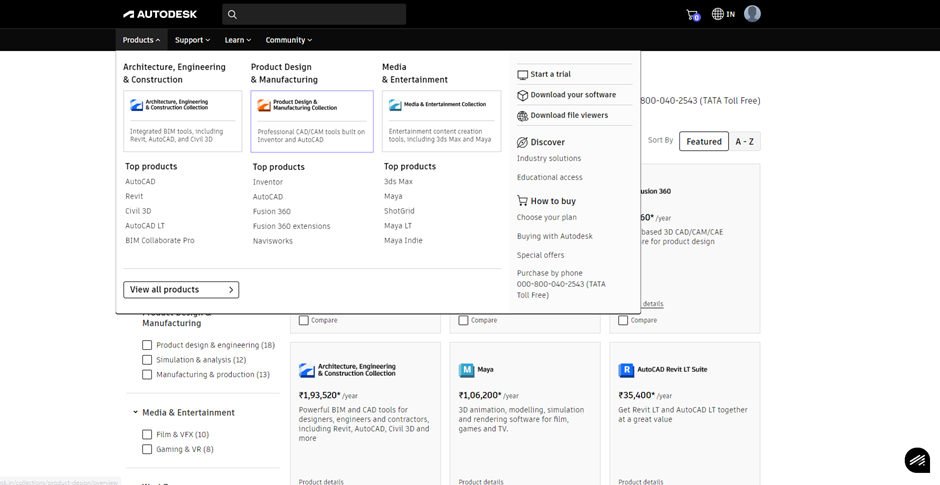
Task: Open Revit from top products
Action: click(x=134, y=196)
